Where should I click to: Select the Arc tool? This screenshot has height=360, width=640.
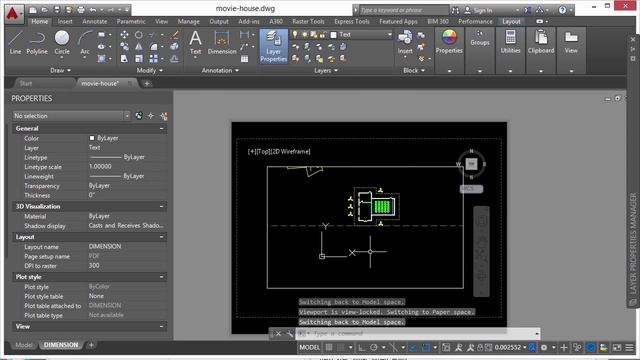coord(84,42)
